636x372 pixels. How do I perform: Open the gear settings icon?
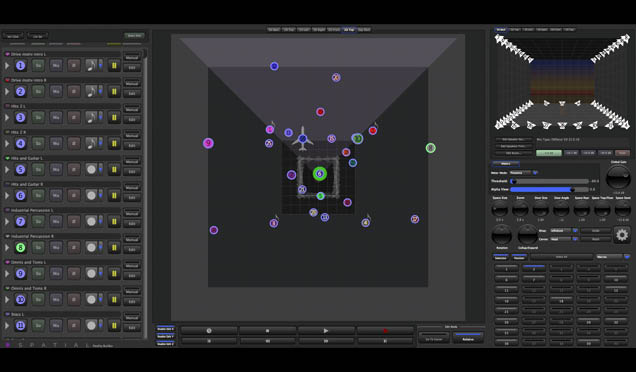pyautogui.click(x=622, y=234)
